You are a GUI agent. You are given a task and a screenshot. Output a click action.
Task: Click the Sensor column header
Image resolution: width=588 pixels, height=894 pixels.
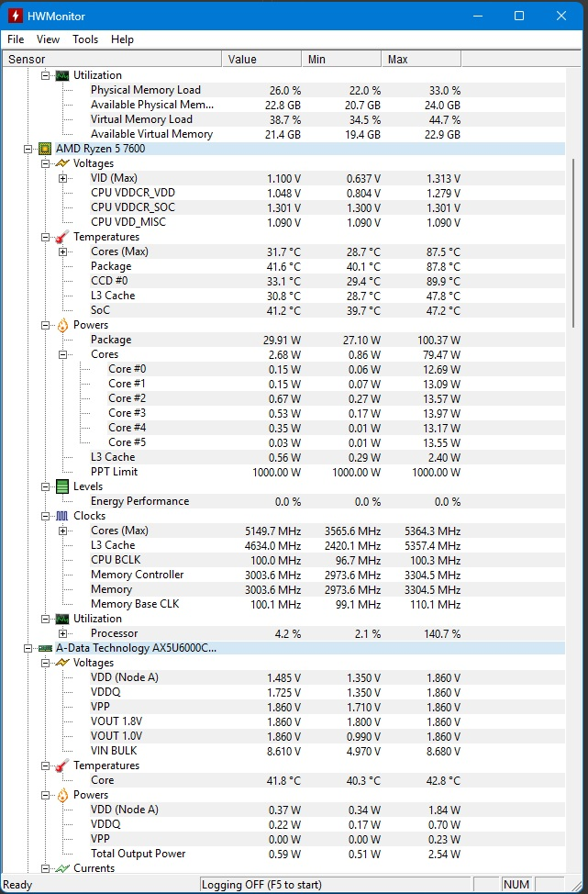coord(112,60)
